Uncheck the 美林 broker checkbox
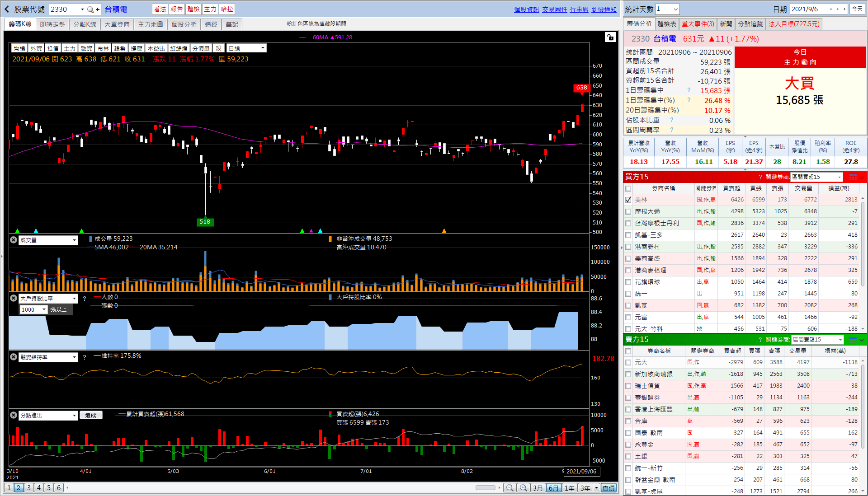This screenshot has width=868, height=496. (628, 200)
